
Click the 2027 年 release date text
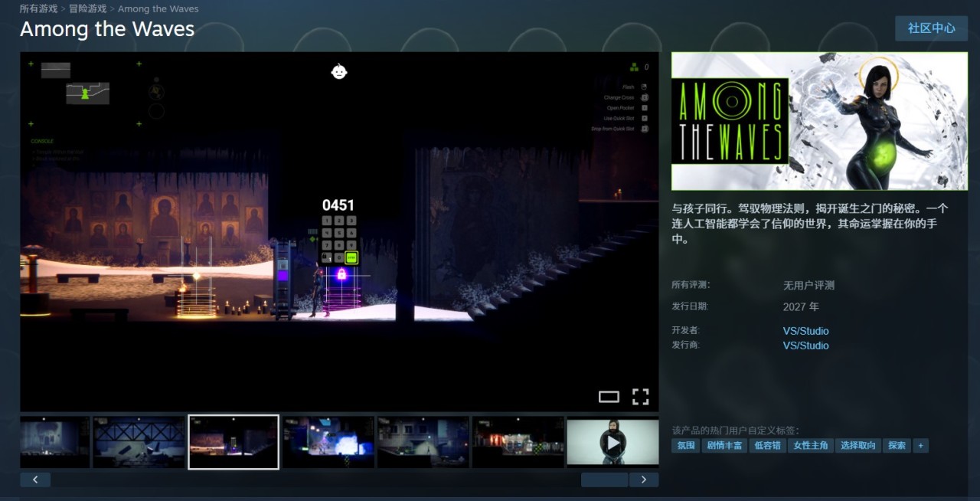tap(801, 306)
